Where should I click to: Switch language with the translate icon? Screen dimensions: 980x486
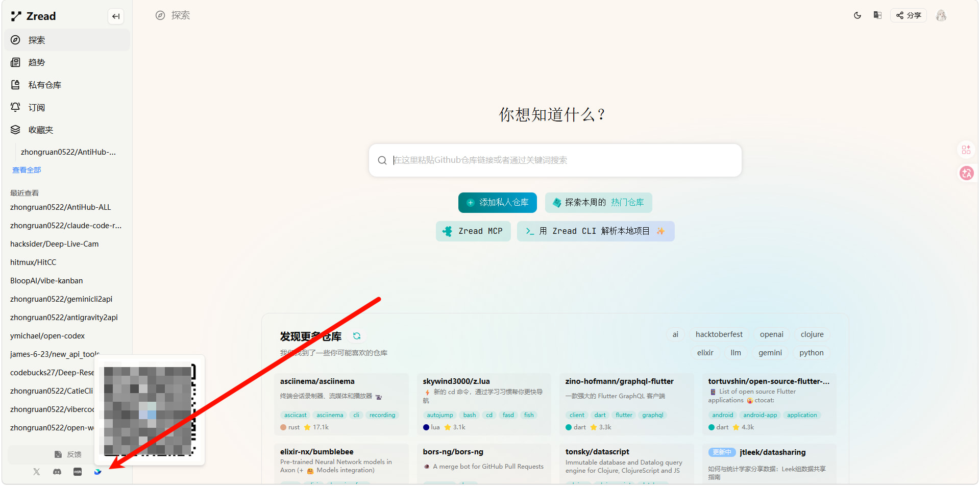coord(877,15)
